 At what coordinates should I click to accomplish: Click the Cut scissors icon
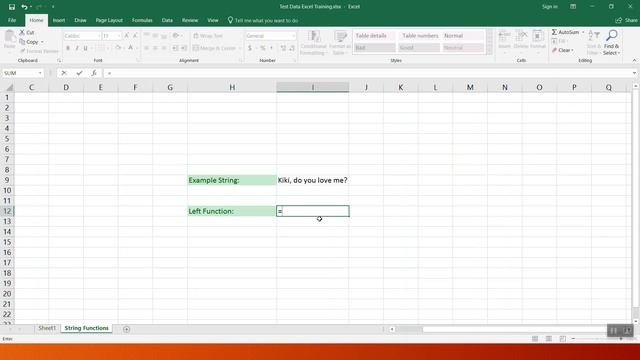tap(22, 32)
